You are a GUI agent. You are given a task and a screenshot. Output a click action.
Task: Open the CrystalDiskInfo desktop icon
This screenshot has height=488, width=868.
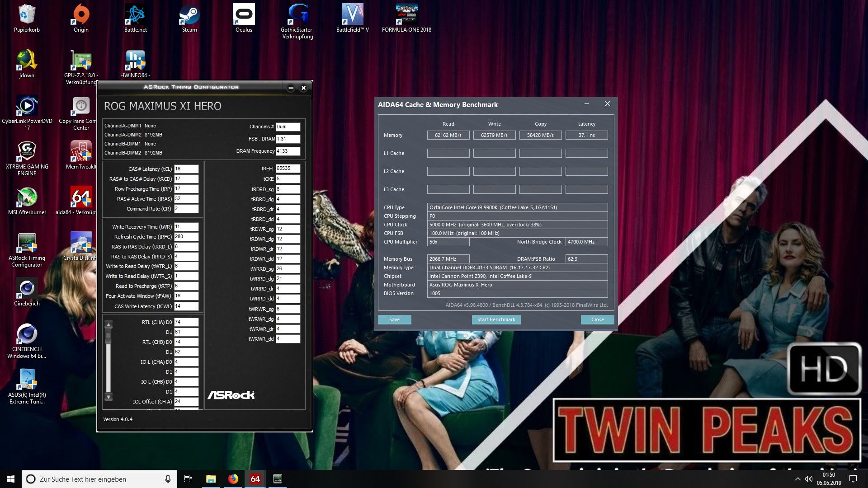(x=80, y=247)
